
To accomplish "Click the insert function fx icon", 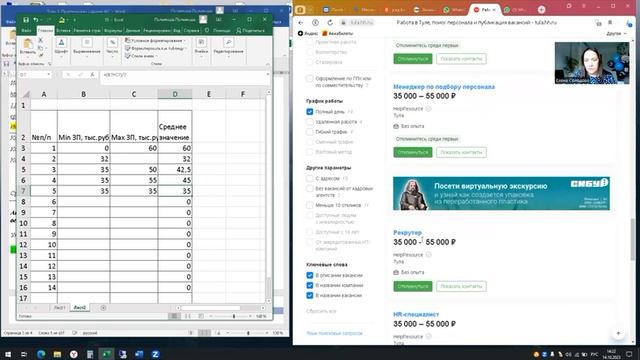I will [x=93, y=75].
